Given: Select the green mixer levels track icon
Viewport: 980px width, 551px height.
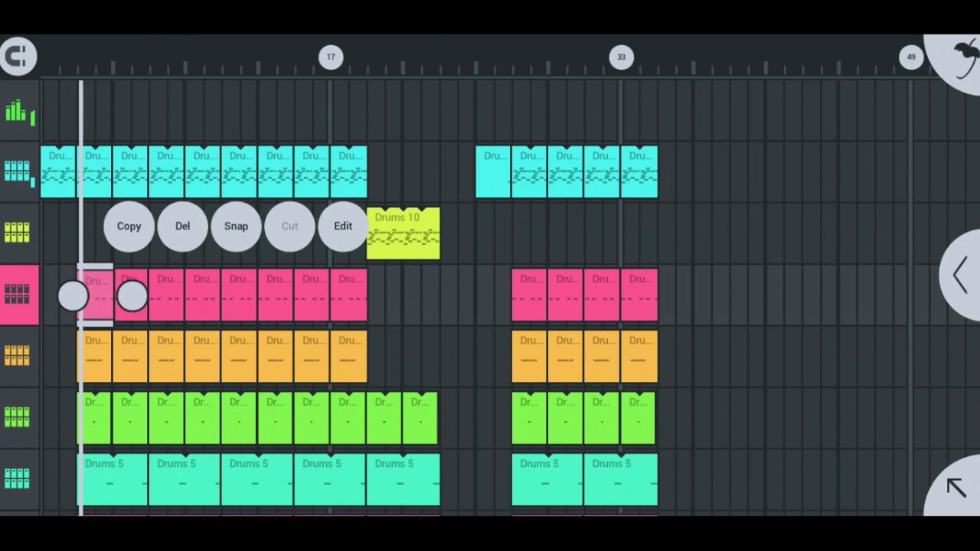Looking at the screenshot, I should (x=19, y=112).
